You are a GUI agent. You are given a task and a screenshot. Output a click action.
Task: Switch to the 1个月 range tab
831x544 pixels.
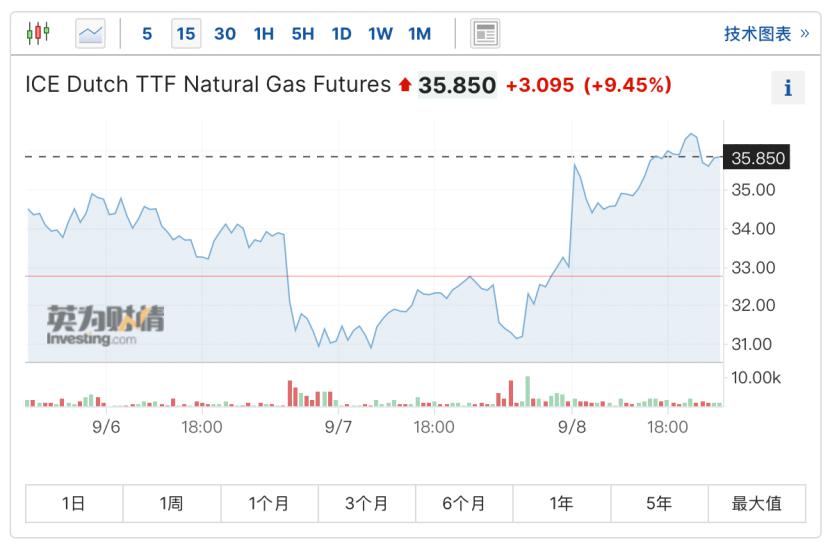269,504
